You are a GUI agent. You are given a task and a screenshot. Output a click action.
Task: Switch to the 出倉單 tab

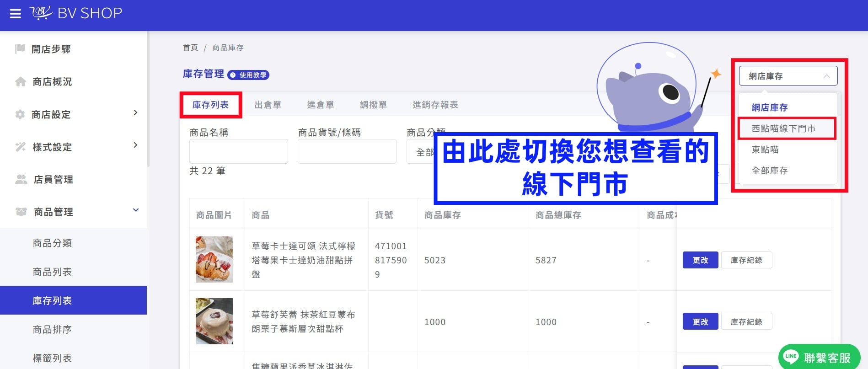click(x=268, y=105)
